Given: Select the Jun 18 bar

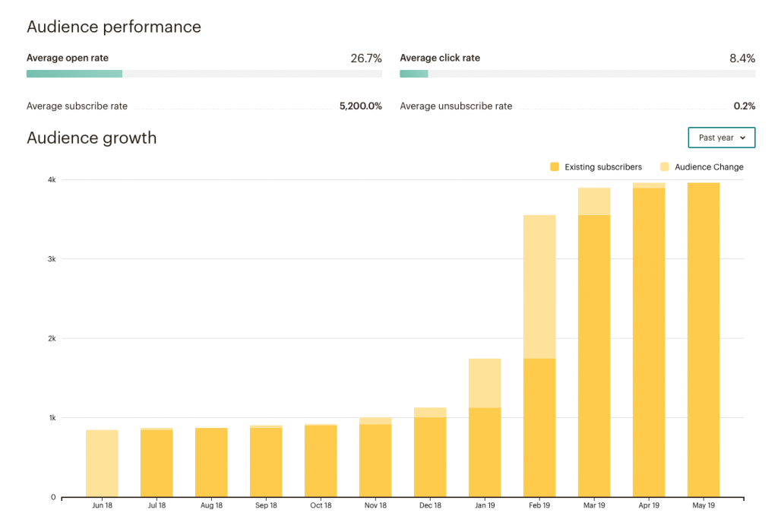Looking at the screenshot, I should [x=102, y=464].
